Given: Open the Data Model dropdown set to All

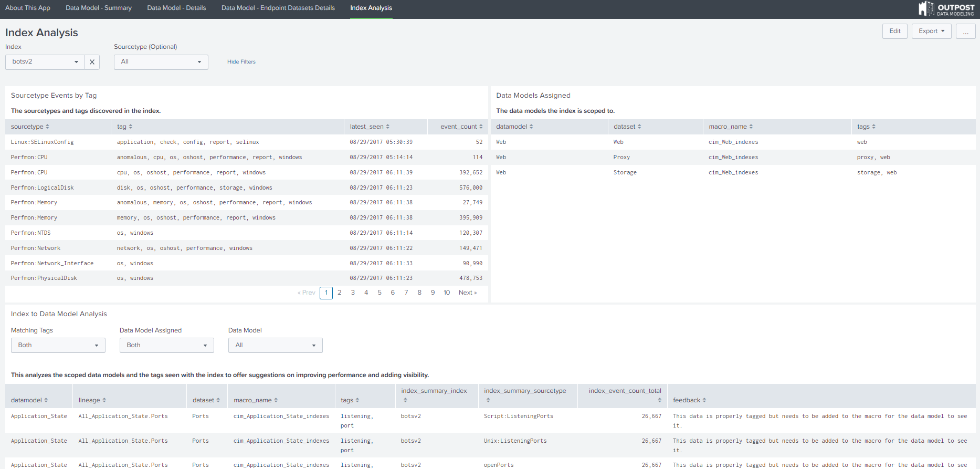Looking at the screenshot, I should pos(276,345).
